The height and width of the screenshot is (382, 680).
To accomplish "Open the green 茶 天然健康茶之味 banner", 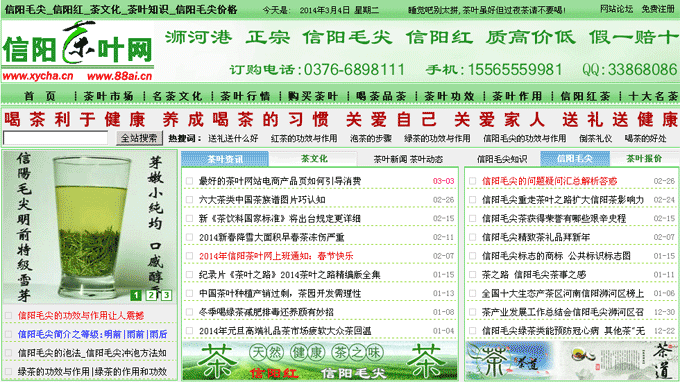I will (320, 361).
